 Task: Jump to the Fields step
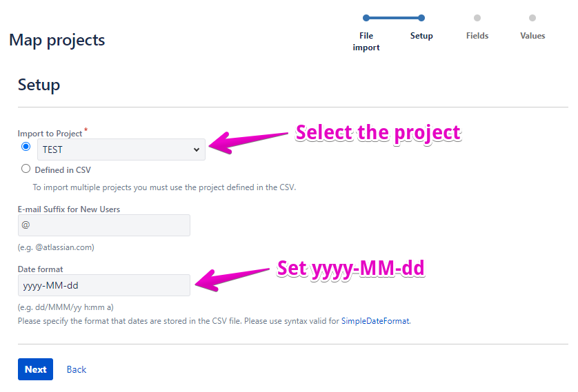coord(477,36)
